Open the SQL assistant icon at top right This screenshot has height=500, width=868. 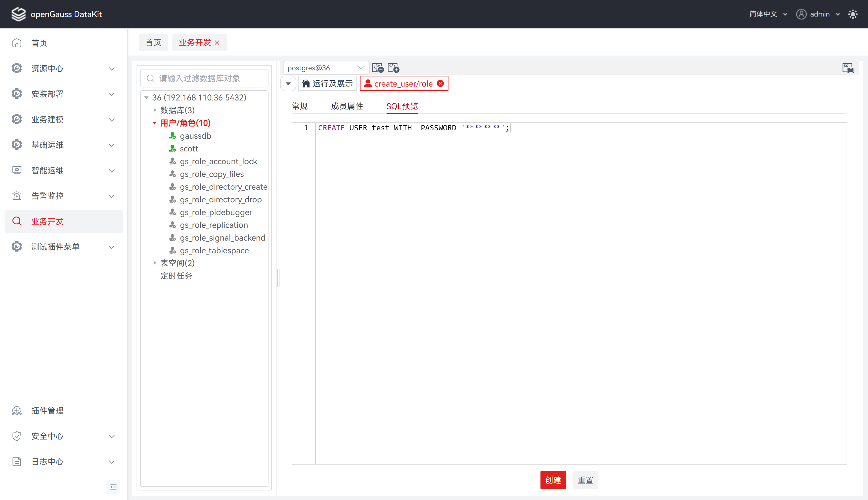(x=848, y=68)
